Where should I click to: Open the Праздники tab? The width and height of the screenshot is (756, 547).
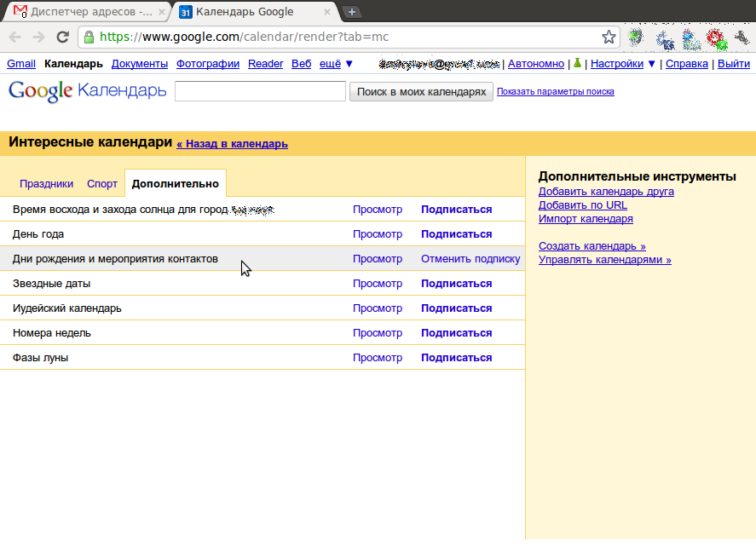(x=46, y=184)
